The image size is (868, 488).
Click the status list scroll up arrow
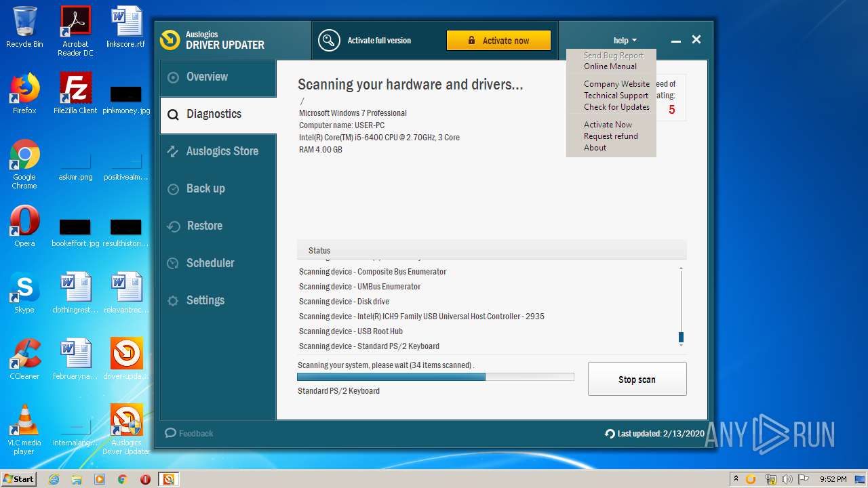[x=681, y=268]
